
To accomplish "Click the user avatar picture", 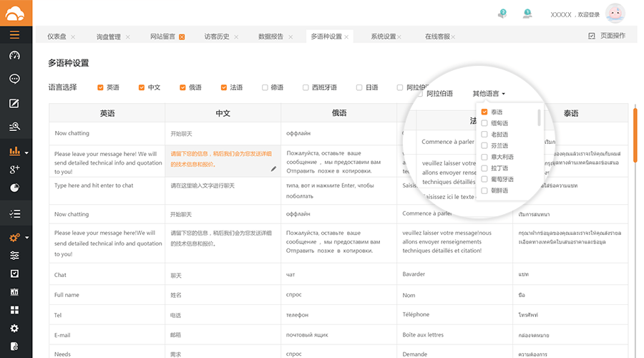I will tap(615, 14).
